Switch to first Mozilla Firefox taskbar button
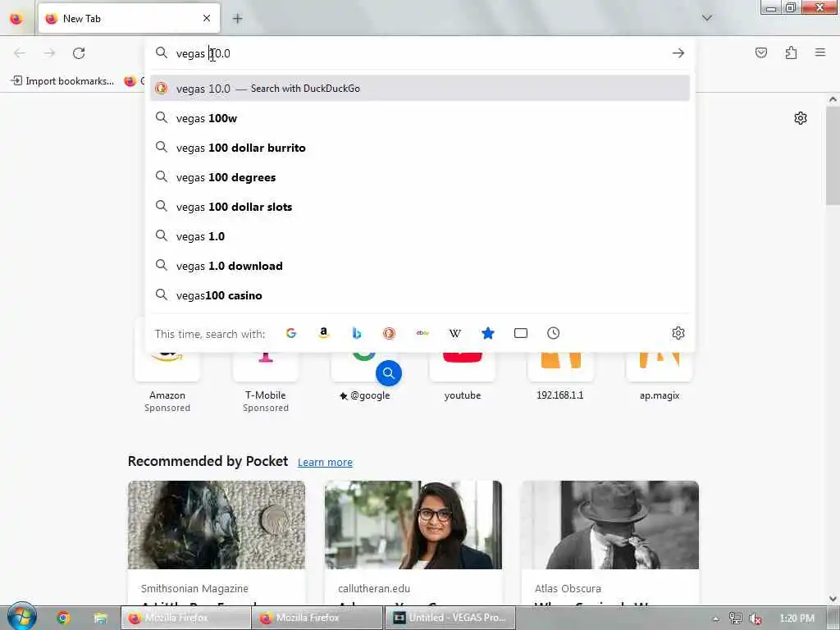The image size is (840, 630). 185,618
